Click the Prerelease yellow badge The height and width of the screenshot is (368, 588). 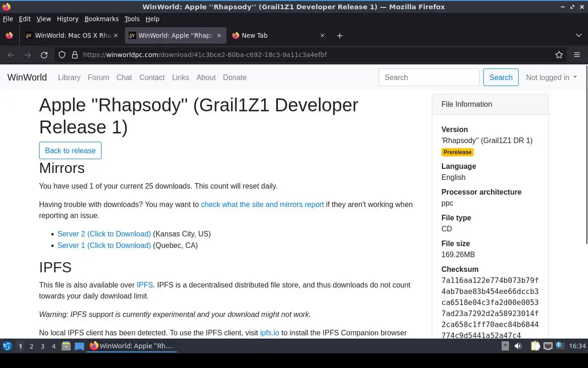[458, 152]
